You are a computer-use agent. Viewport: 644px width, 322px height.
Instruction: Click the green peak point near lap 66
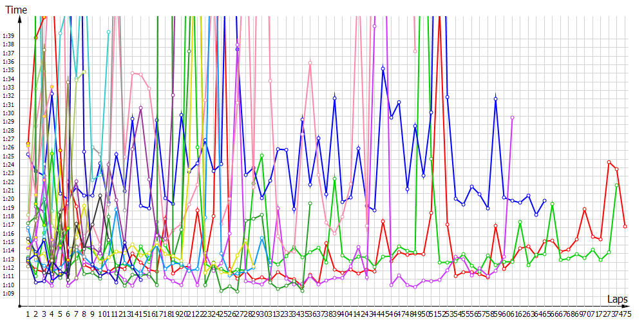click(x=553, y=204)
